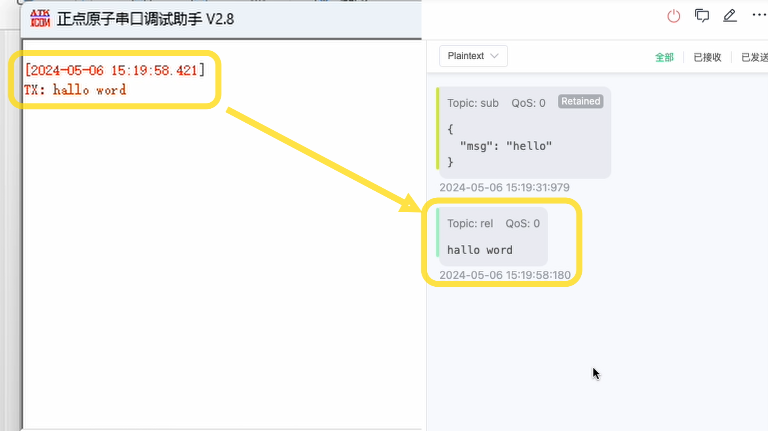Click the 'TX: hallo word' serial log line

[x=75, y=90]
